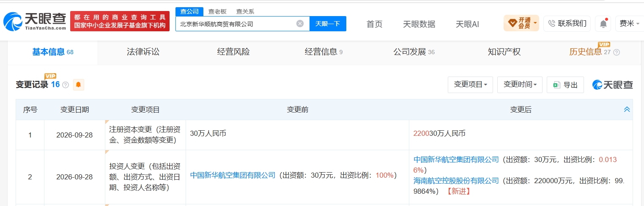
Task: Click the 【新进】 tag in row 2
Action: coord(458,191)
